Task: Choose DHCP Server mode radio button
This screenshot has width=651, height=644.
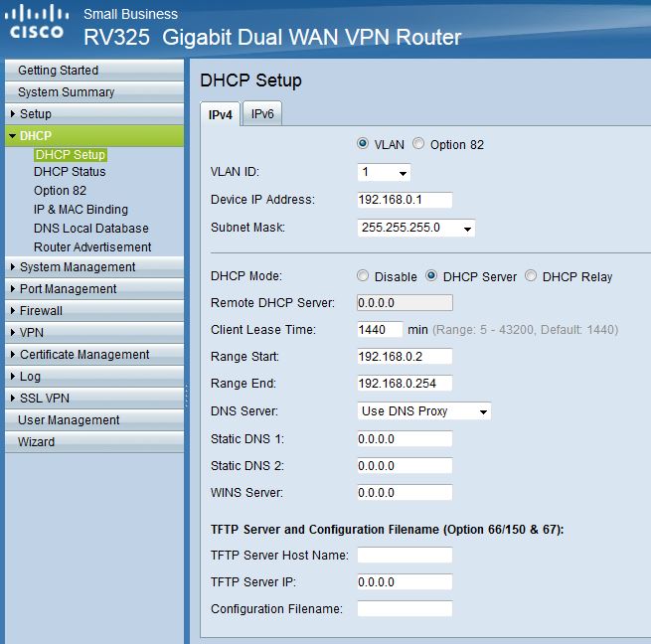Action: [431, 276]
